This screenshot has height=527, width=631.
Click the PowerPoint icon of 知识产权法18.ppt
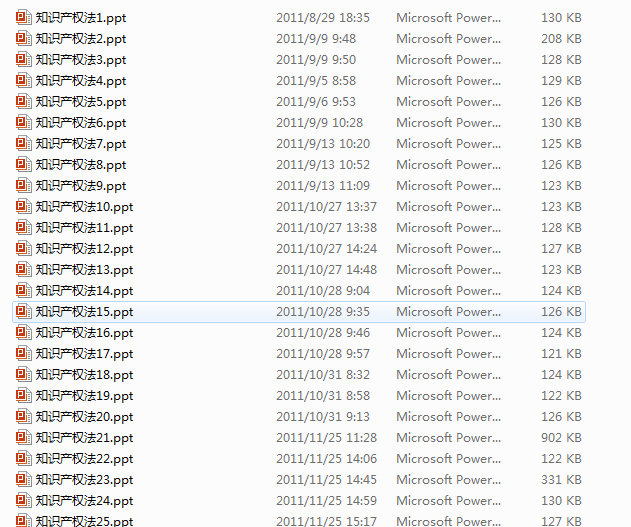pyautogui.click(x=24, y=375)
